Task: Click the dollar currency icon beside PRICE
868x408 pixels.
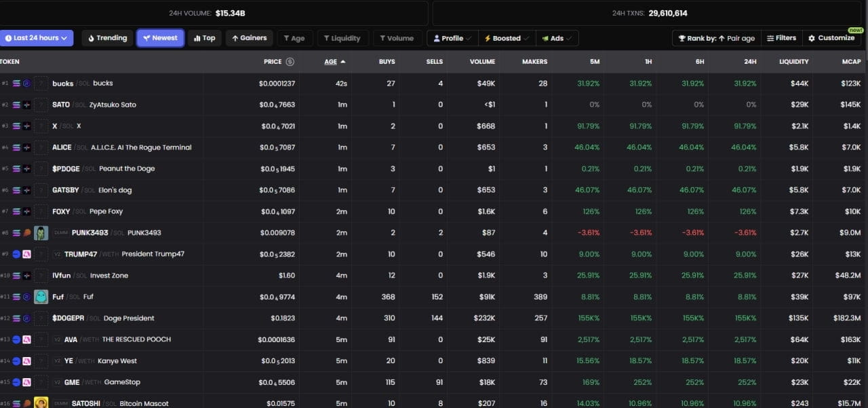Action: (290, 62)
